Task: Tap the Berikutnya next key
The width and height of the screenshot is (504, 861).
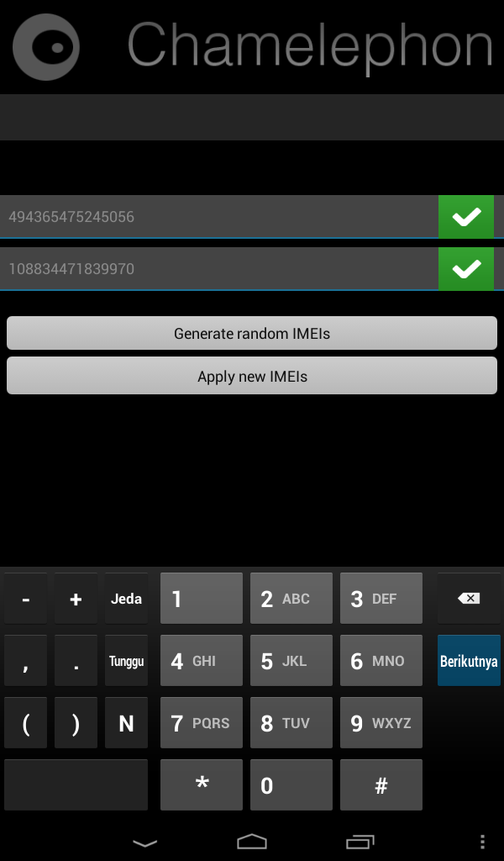Action: pyautogui.click(x=469, y=661)
